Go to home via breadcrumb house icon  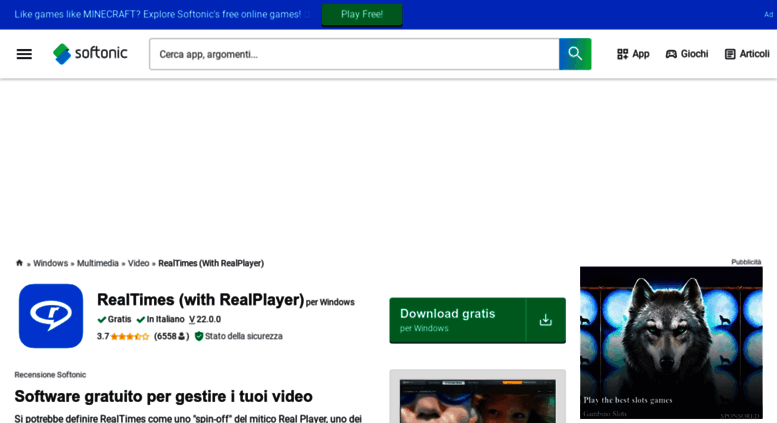(19, 263)
